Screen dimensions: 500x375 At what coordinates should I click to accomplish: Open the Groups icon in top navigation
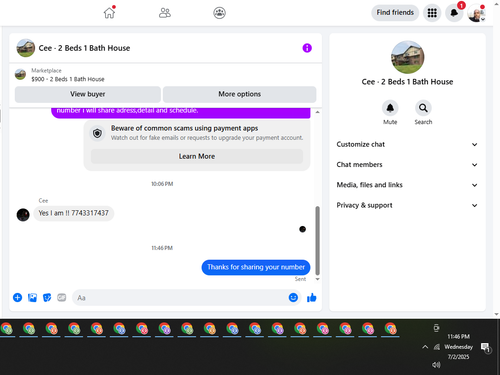click(219, 13)
